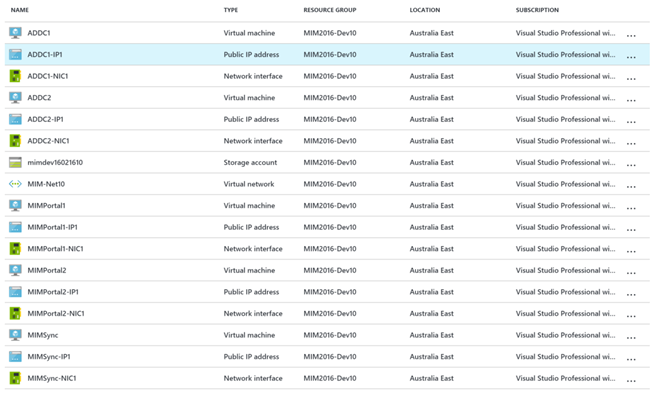Open the ADDC1 resource name

tap(39, 33)
